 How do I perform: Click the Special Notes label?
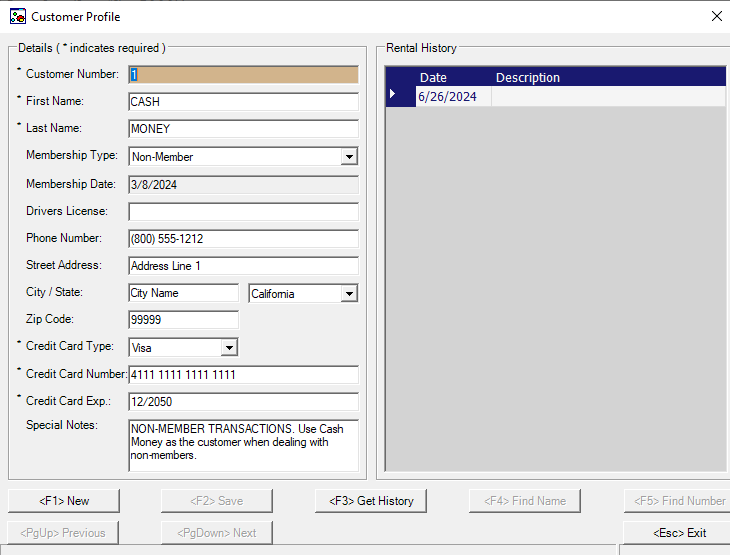[62, 425]
